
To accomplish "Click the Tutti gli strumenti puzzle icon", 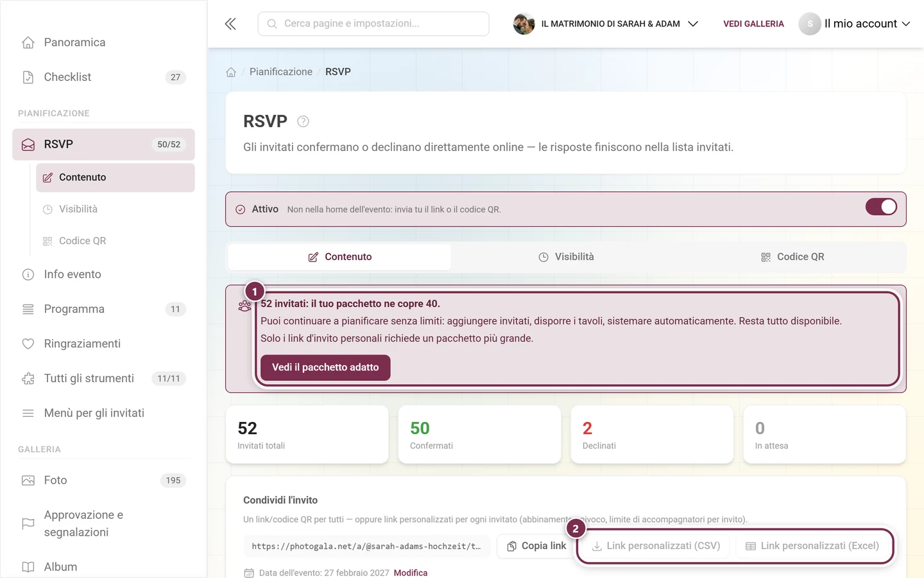I will pyautogui.click(x=28, y=378).
